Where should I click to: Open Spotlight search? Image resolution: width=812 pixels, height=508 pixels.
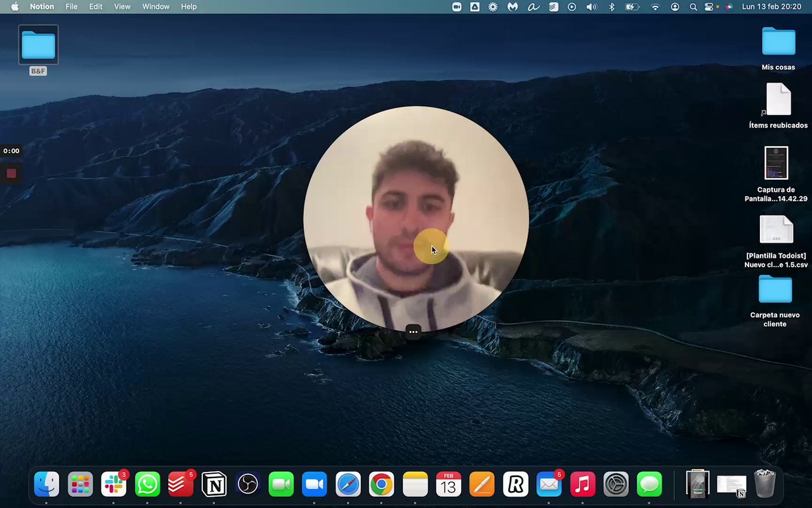click(x=693, y=6)
